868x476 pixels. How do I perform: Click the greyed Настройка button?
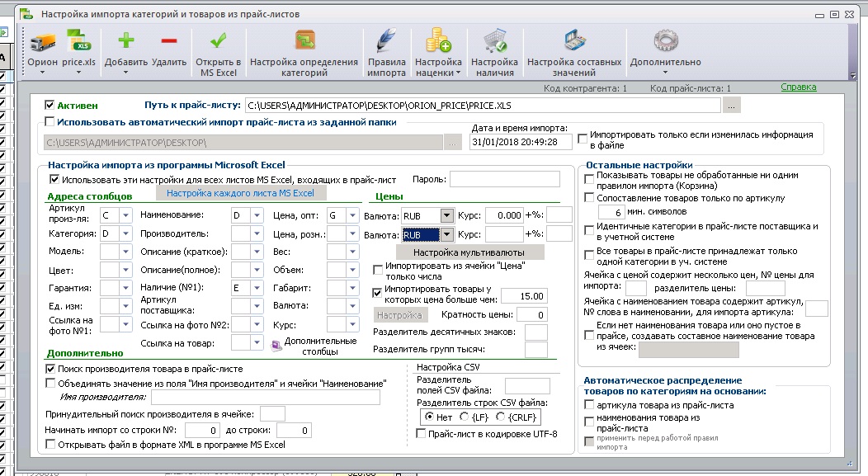point(399,315)
